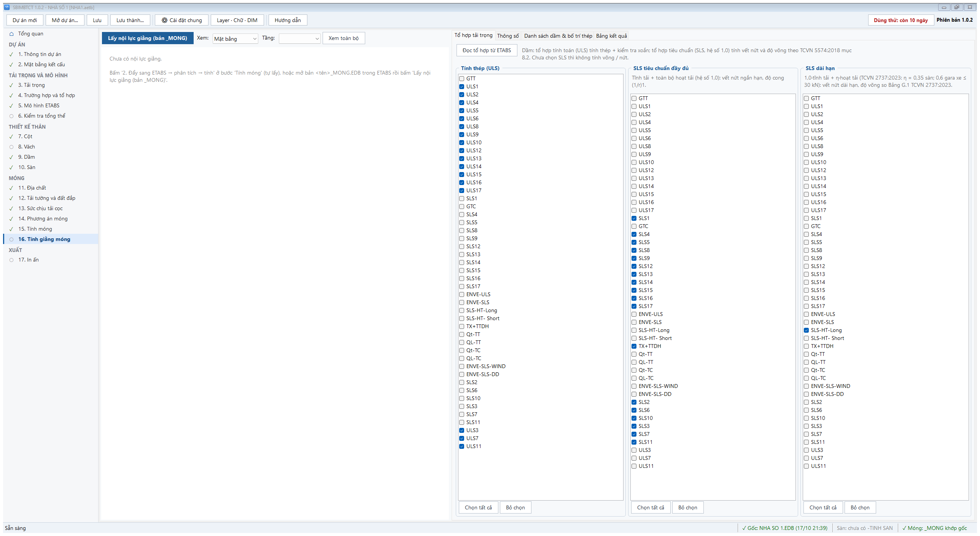
Task: Open 11. Địa chất in sidebar
Action: pyautogui.click(x=51, y=188)
